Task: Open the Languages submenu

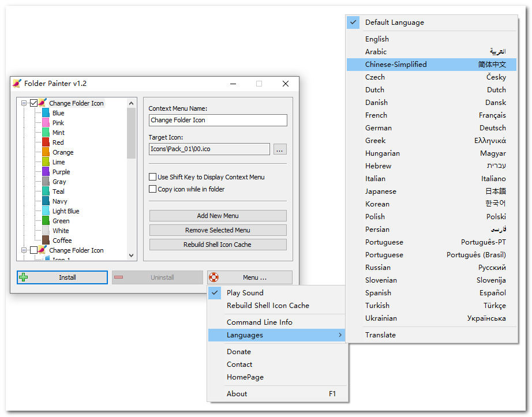Action: pyautogui.click(x=276, y=335)
